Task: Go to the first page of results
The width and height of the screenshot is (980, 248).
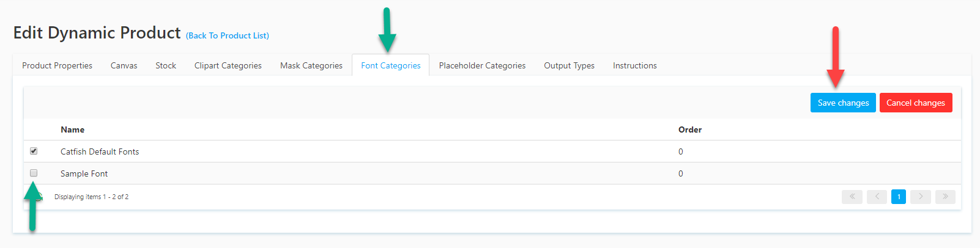Action: 852,197
